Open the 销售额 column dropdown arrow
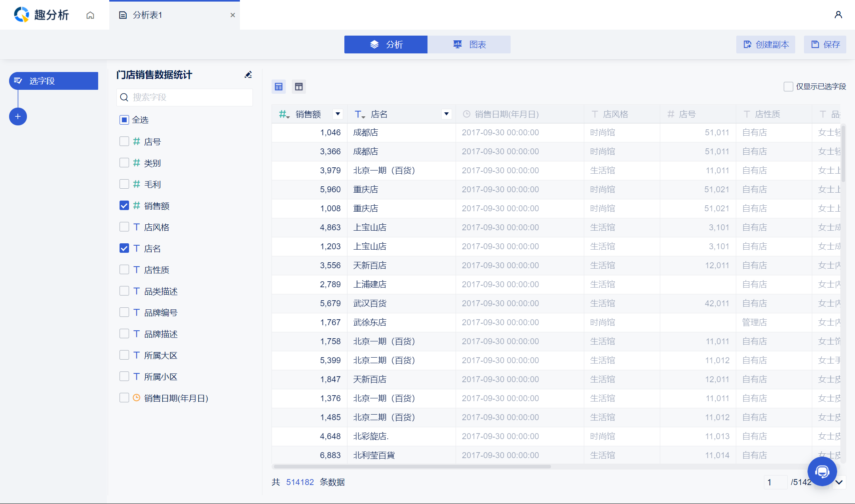855x504 pixels. [x=338, y=114]
